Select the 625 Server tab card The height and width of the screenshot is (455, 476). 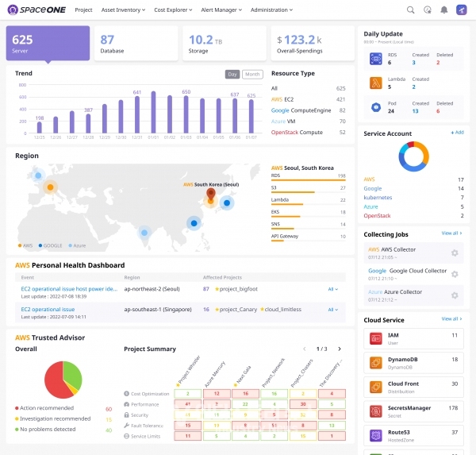48,43
